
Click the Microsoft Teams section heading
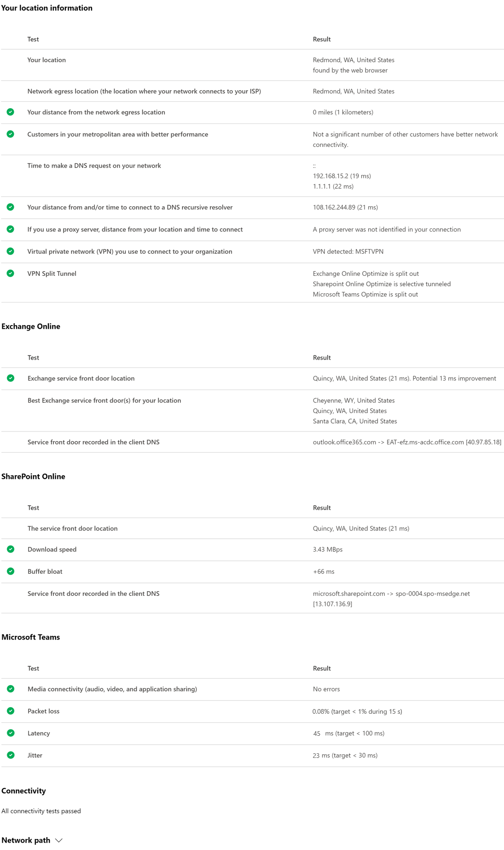[x=31, y=637]
